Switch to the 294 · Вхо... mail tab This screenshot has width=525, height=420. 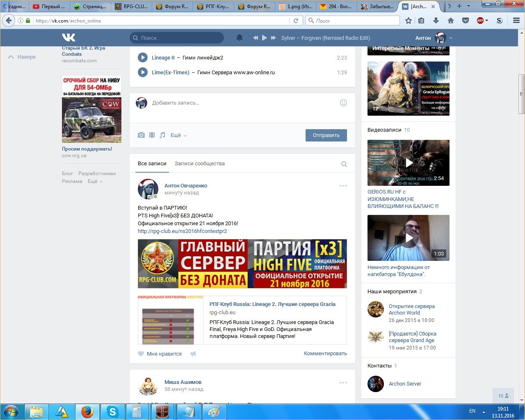click(x=336, y=6)
